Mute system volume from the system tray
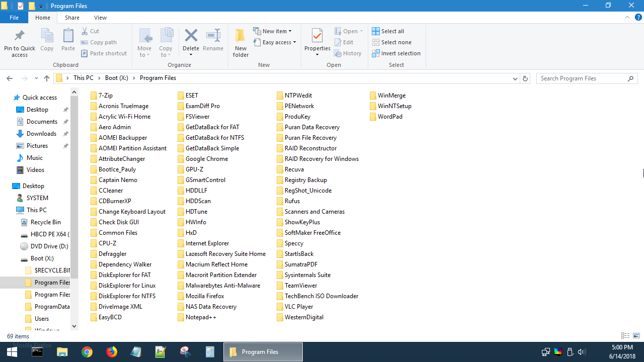Screen dimensions: 644x362 (582, 351)
